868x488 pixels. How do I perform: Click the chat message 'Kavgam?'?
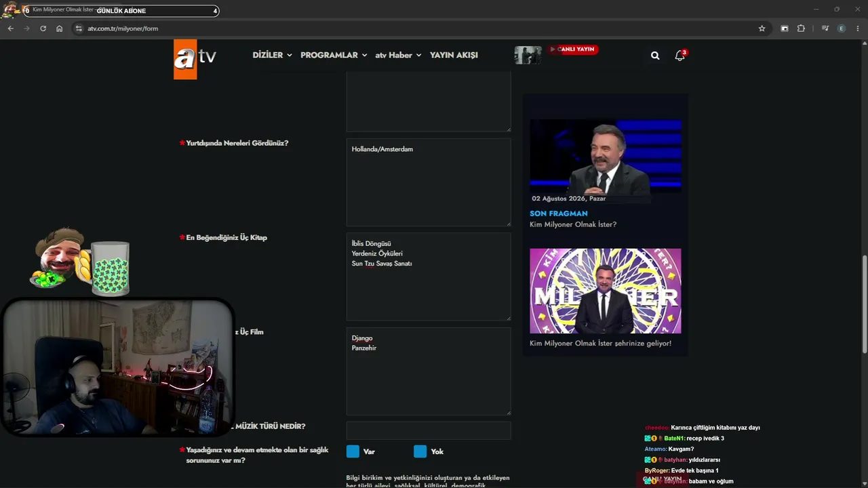click(681, 449)
